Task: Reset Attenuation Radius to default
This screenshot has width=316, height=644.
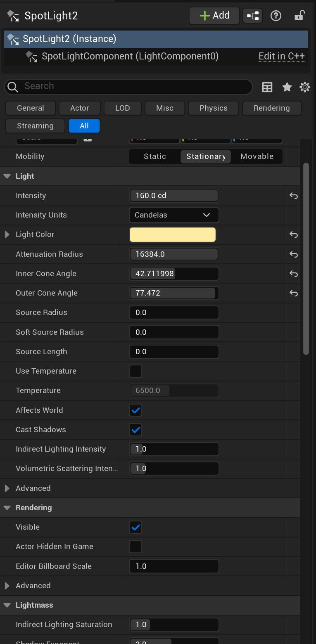Action: (x=294, y=254)
